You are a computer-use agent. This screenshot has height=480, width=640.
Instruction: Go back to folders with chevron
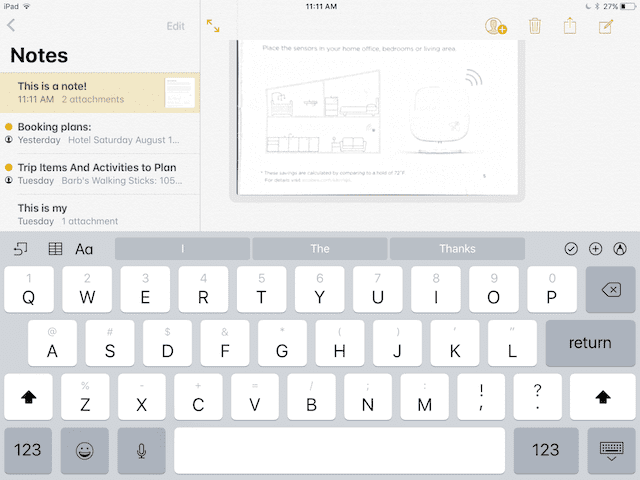coord(11,26)
